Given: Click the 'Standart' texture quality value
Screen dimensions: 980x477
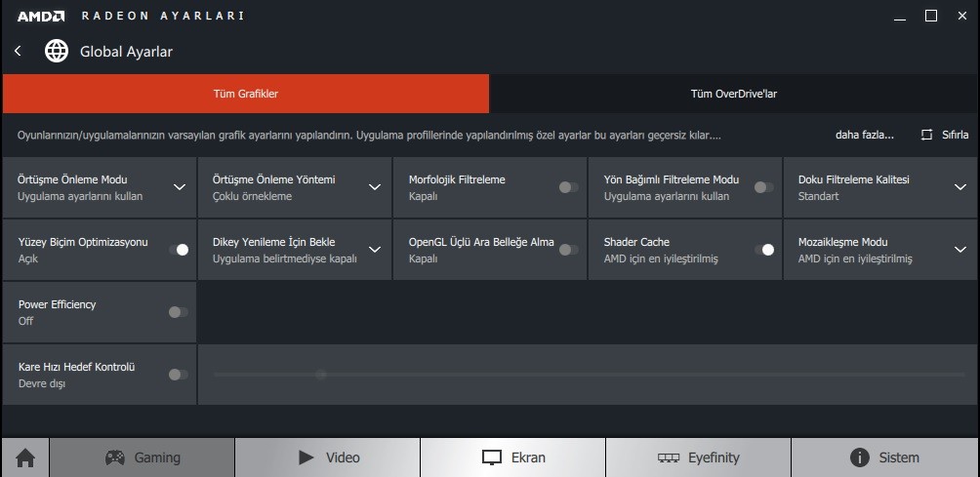Looking at the screenshot, I should (818, 196).
